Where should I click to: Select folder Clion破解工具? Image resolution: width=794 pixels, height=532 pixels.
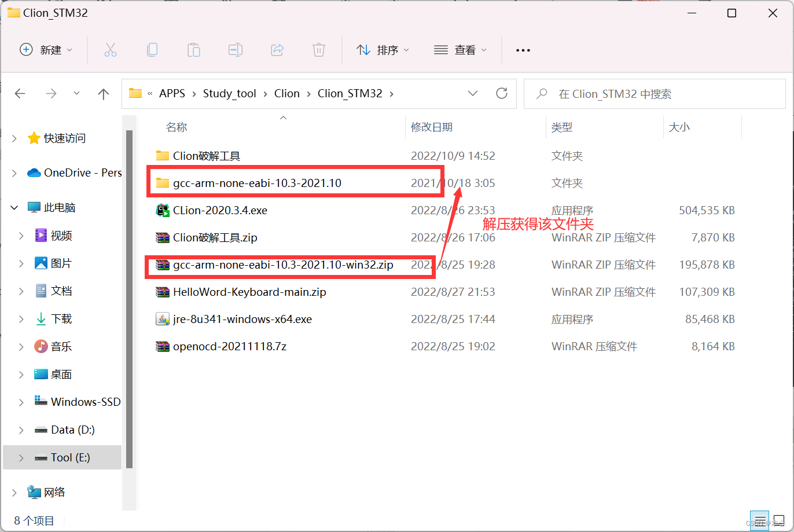click(x=207, y=156)
